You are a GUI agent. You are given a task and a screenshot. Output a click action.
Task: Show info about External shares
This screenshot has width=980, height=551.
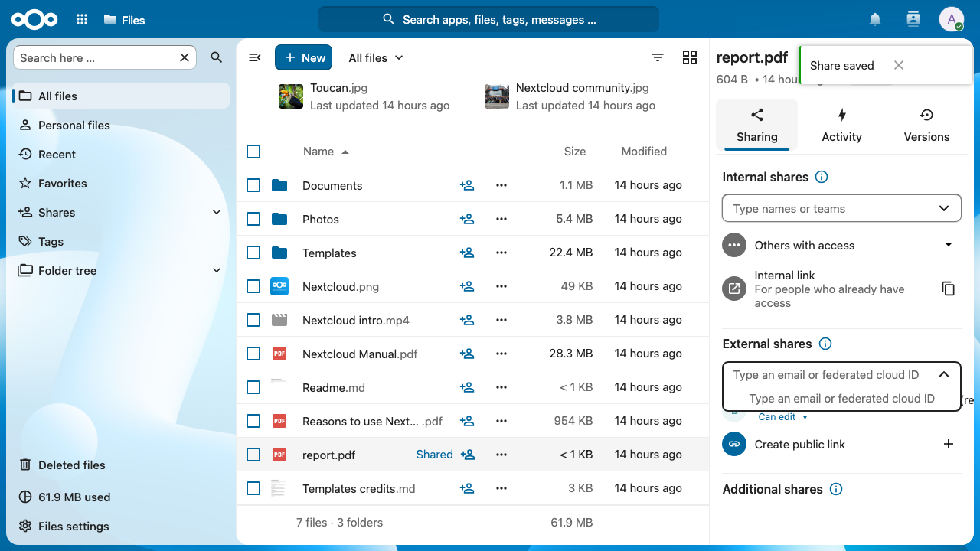pyautogui.click(x=825, y=344)
